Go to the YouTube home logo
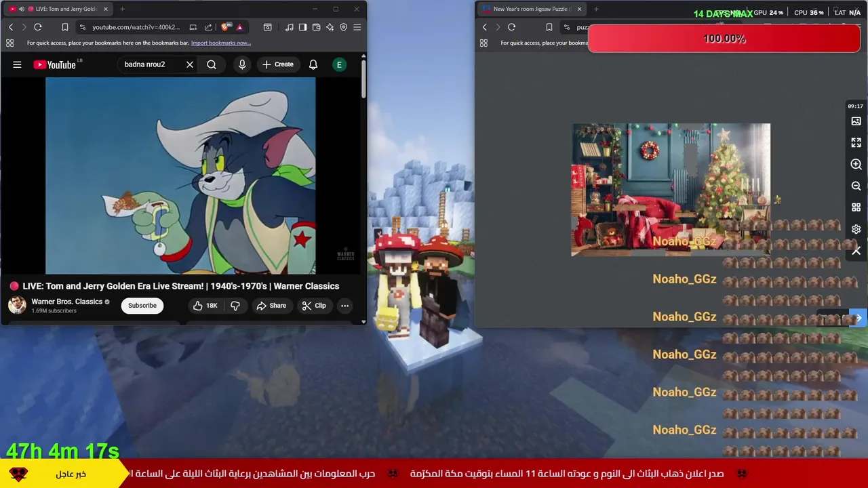 coord(55,64)
